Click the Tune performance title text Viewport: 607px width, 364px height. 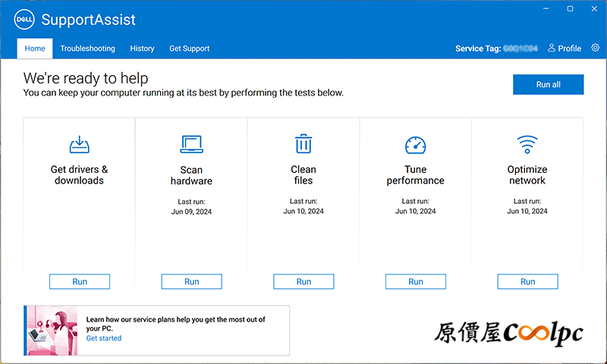[x=415, y=175]
